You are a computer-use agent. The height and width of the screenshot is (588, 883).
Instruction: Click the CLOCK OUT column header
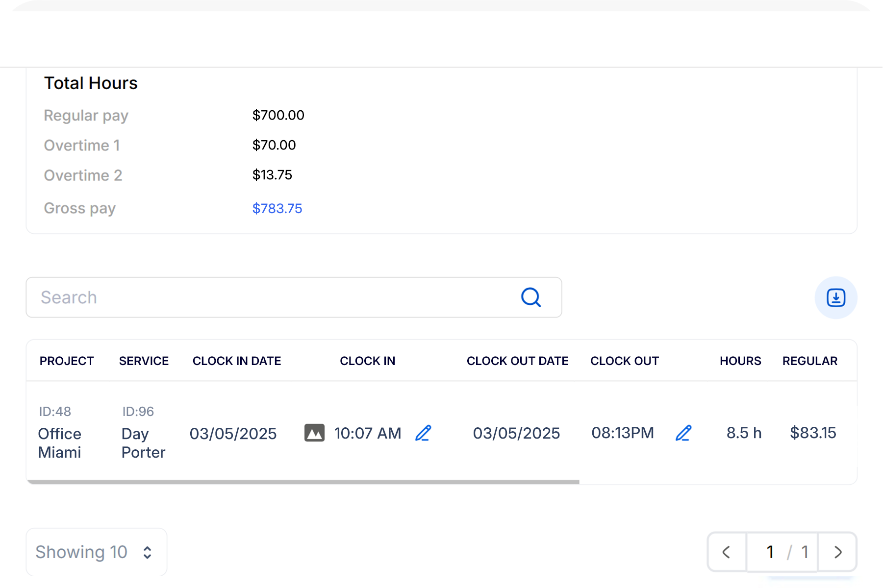tap(625, 361)
